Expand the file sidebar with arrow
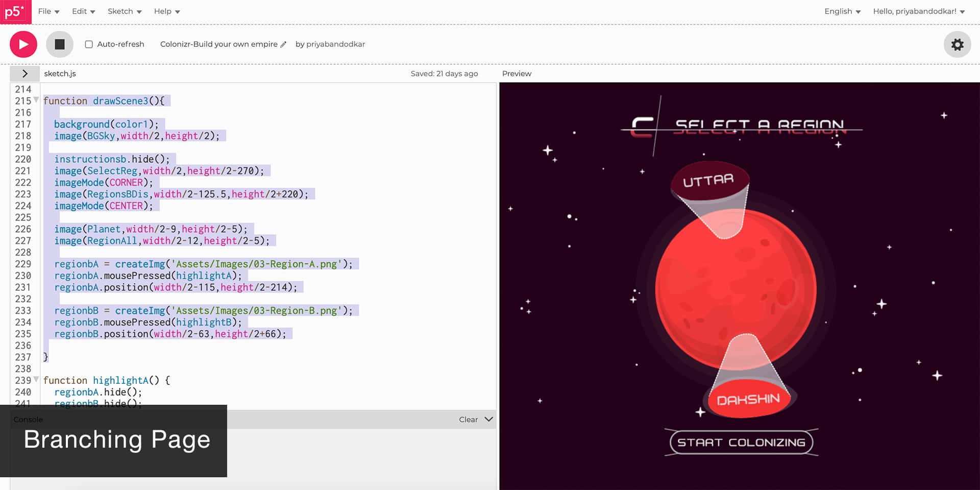 click(x=24, y=73)
